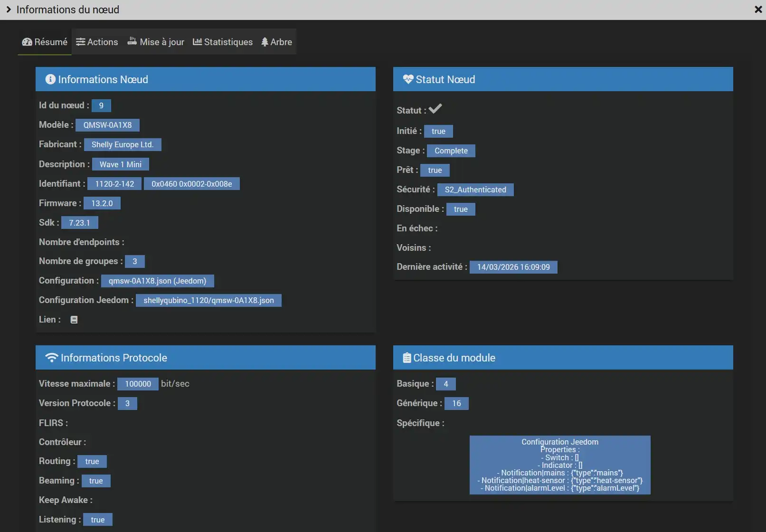Open the Statistiques tab

(x=223, y=42)
